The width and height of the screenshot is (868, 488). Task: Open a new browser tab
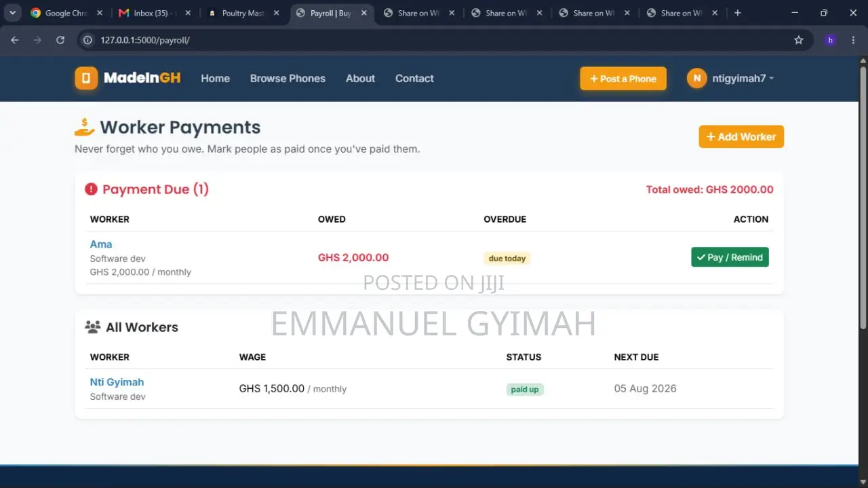(x=738, y=13)
